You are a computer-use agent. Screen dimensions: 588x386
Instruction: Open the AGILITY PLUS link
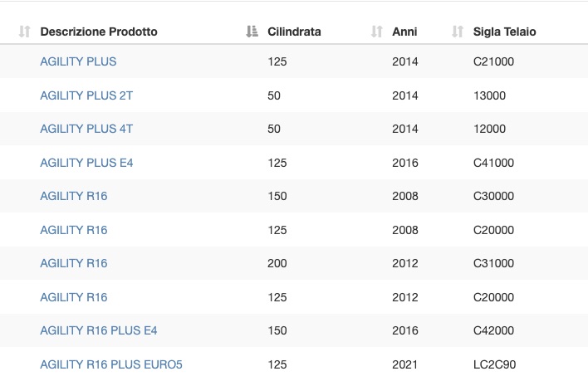pos(78,61)
